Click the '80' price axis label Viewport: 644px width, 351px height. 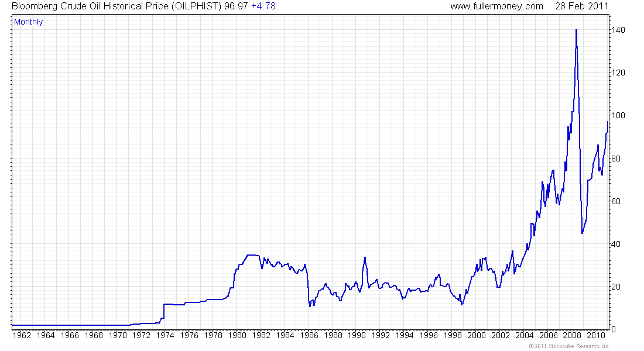616,159
